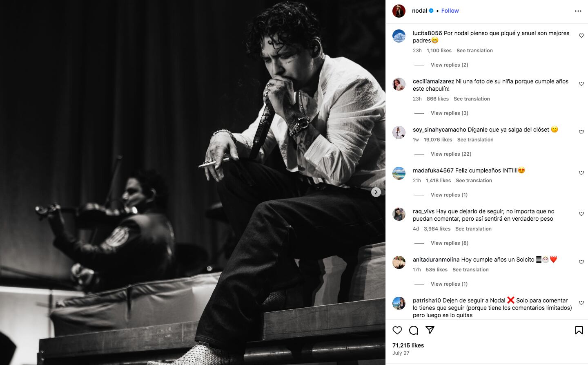Viewport: 588px width, 365px height.
Task: Open nodal's profile picture avatar
Action: point(399,11)
